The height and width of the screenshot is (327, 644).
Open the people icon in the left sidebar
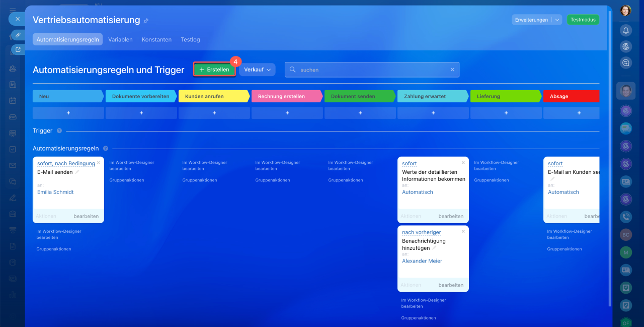13,68
